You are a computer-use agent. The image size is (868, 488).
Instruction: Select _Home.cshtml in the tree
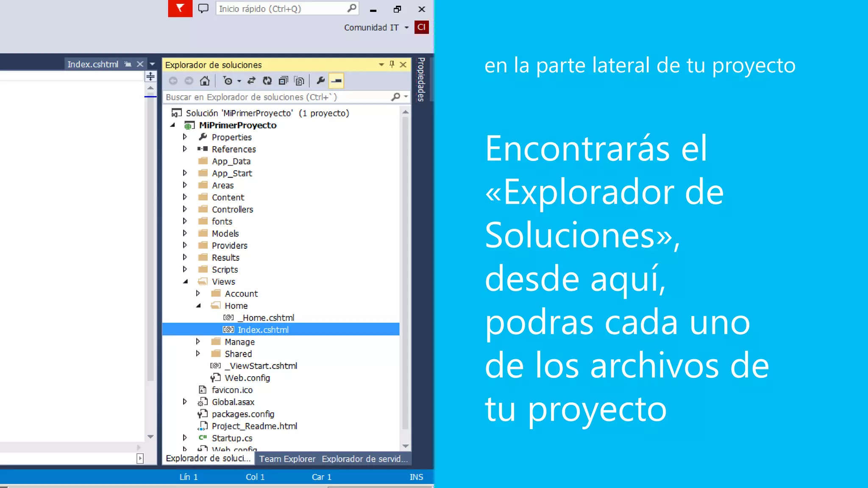(x=266, y=318)
